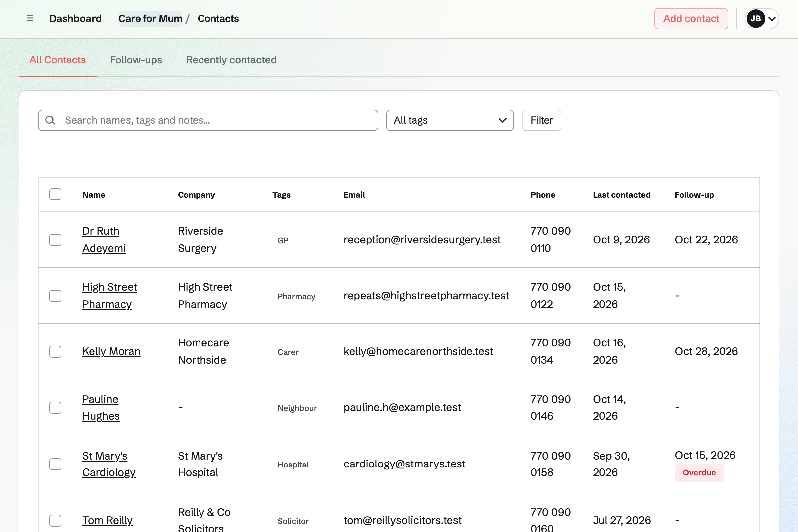
Task: Open the hamburger menu icon
Action: (30, 18)
